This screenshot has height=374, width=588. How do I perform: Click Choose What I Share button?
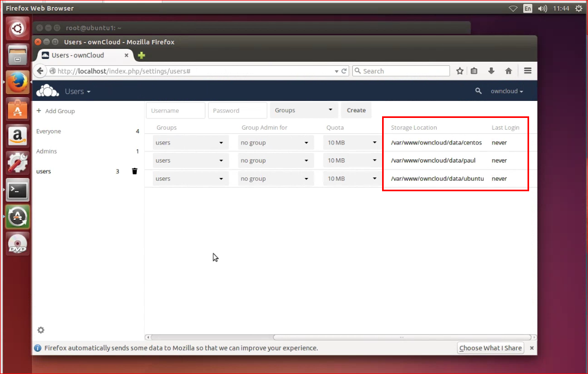pos(490,348)
